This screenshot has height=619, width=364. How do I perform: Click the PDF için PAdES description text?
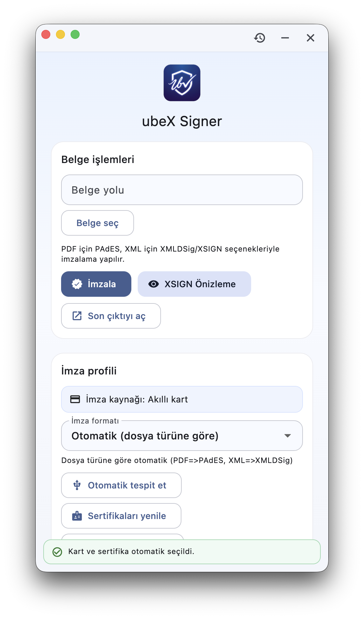pos(170,254)
